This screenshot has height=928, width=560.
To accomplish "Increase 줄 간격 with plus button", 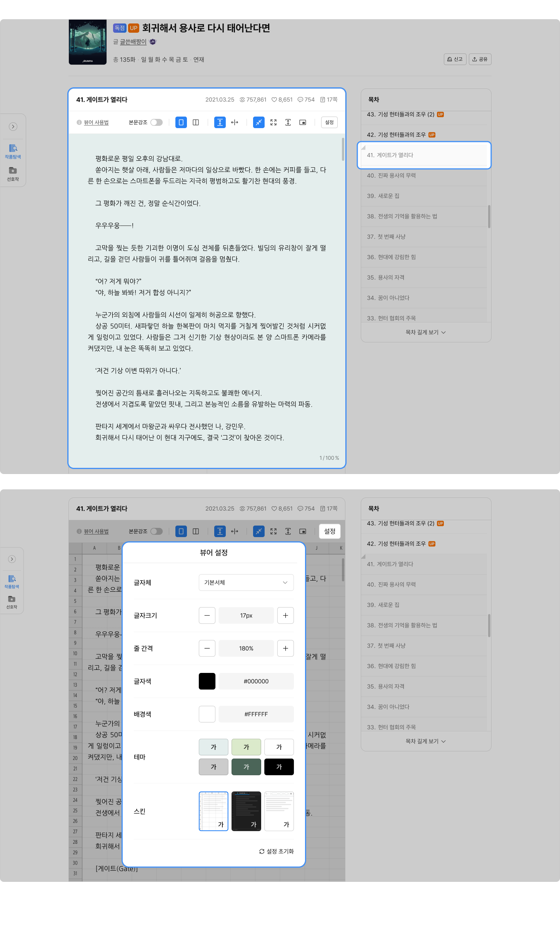I will pos(285,648).
